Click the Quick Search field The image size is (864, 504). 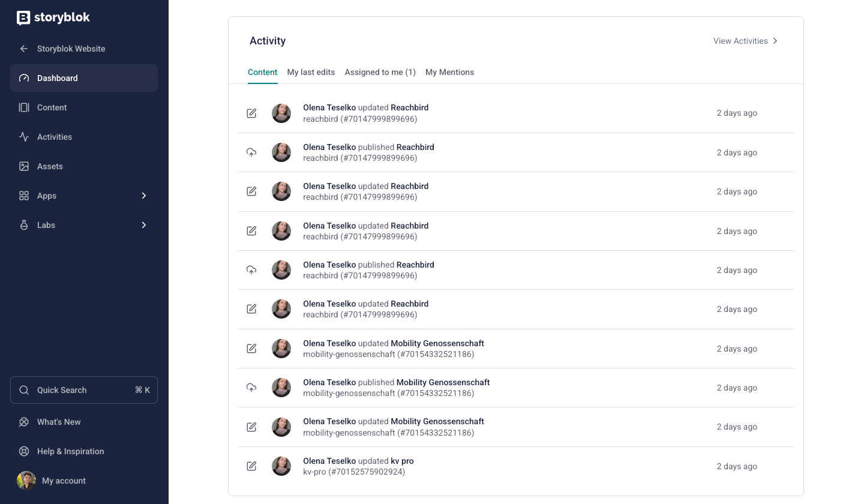(84, 390)
